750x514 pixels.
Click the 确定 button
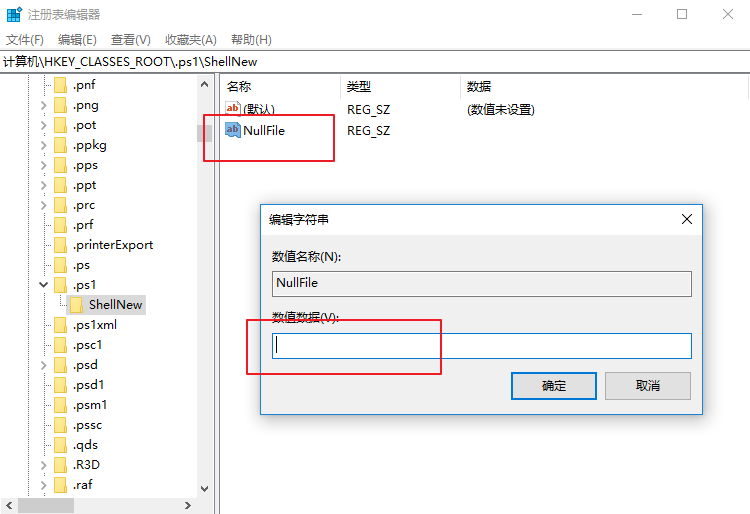553,386
